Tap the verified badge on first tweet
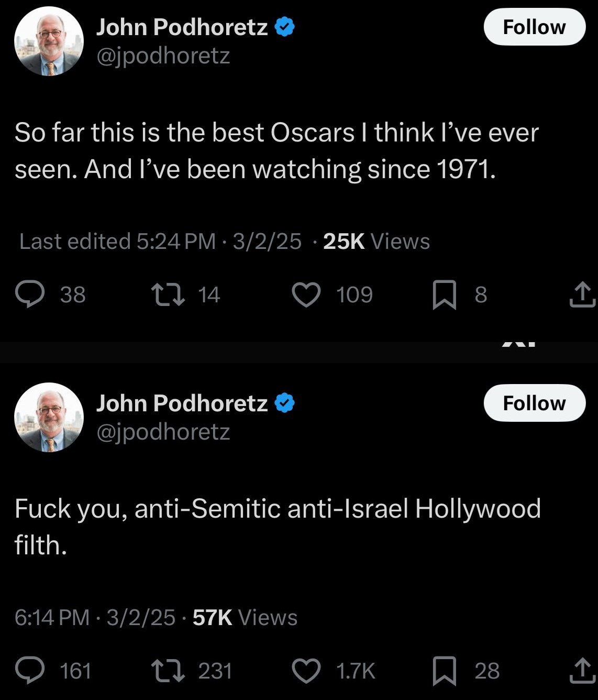The width and height of the screenshot is (598, 700). [x=285, y=27]
